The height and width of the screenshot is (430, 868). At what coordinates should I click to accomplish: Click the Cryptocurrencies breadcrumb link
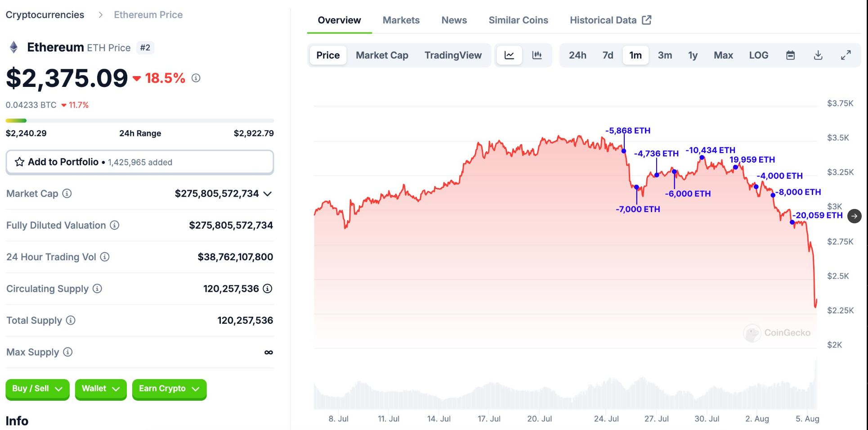point(45,14)
